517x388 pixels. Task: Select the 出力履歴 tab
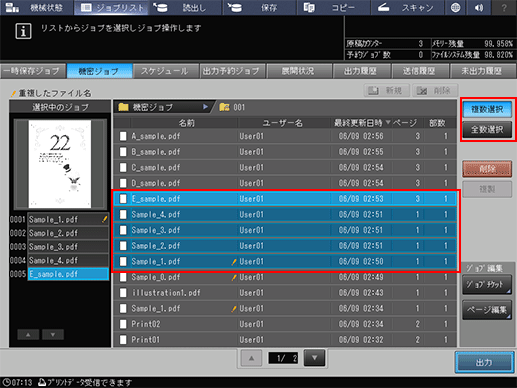point(361,71)
